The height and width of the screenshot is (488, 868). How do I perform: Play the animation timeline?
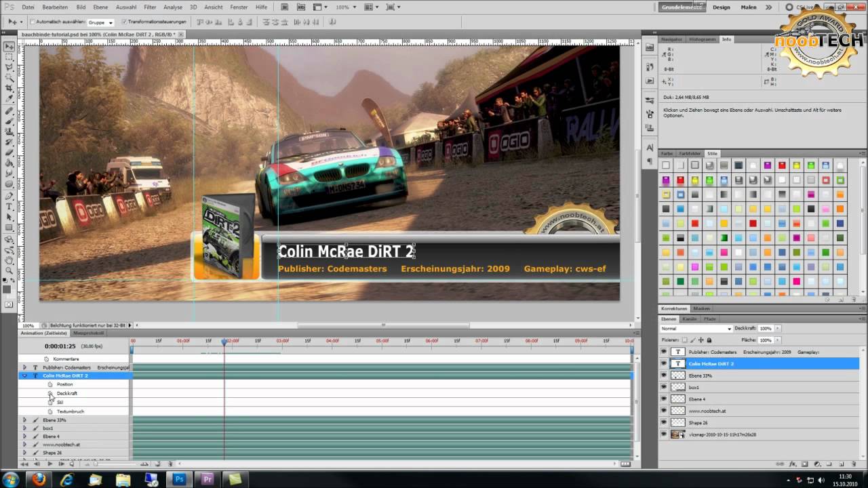click(50, 464)
